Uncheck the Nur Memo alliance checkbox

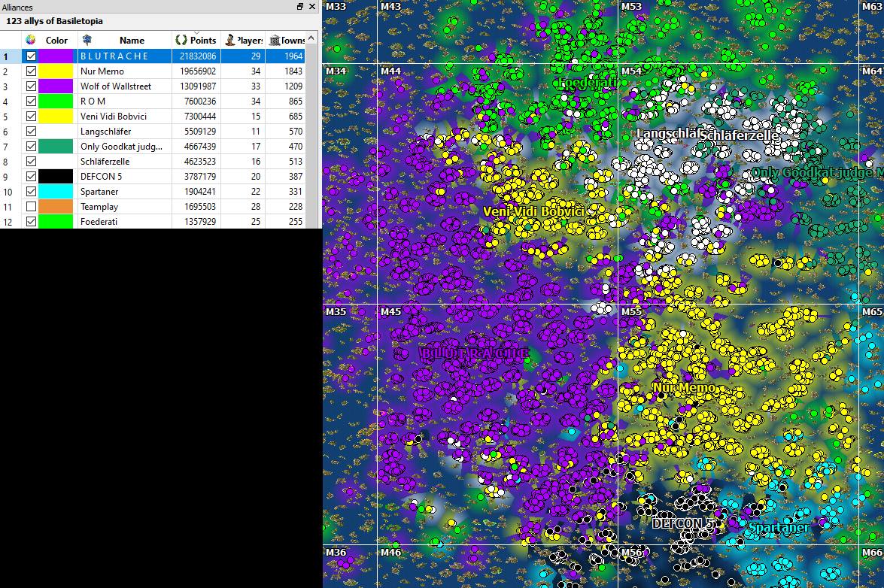(31, 71)
